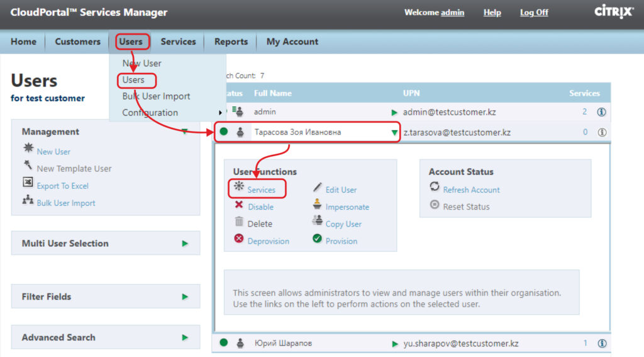The image size is (644, 357).
Task: Click the Provision link text
Action: click(341, 241)
